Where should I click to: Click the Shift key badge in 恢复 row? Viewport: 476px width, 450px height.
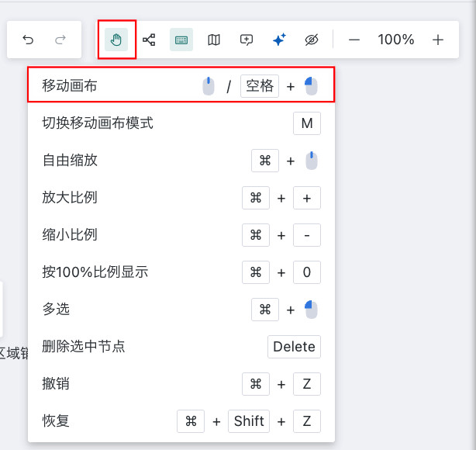click(249, 421)
